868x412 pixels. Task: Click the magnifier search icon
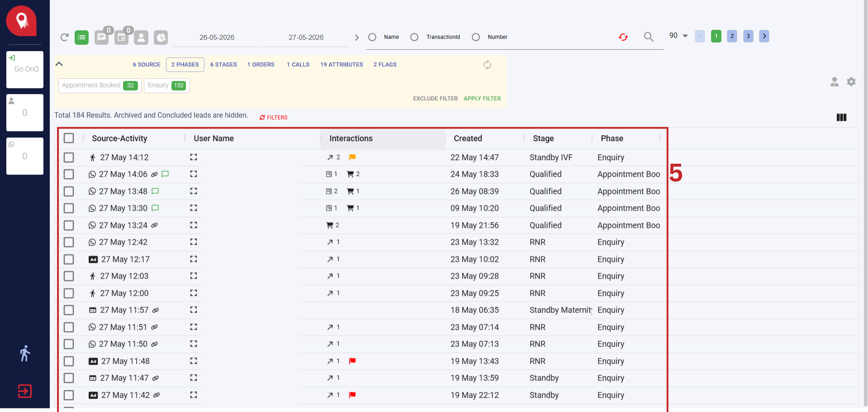(x=649, y=37)
